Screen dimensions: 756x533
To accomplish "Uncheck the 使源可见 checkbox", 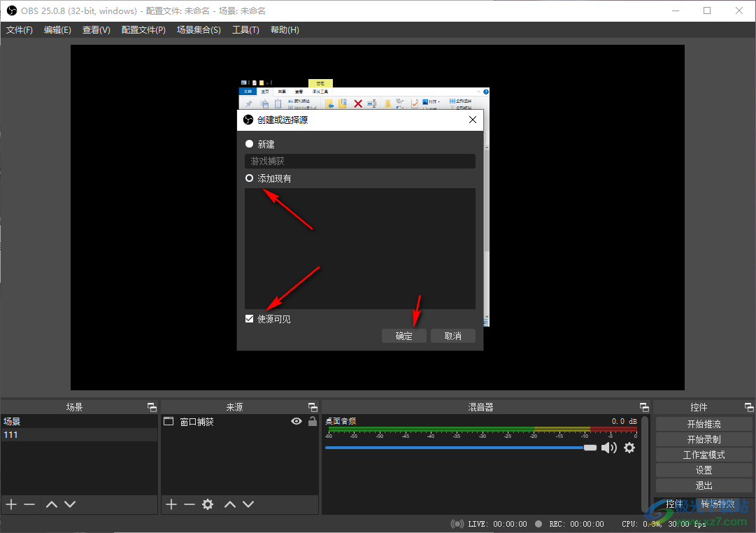I will pyautogui.click(x=249, y=319).
